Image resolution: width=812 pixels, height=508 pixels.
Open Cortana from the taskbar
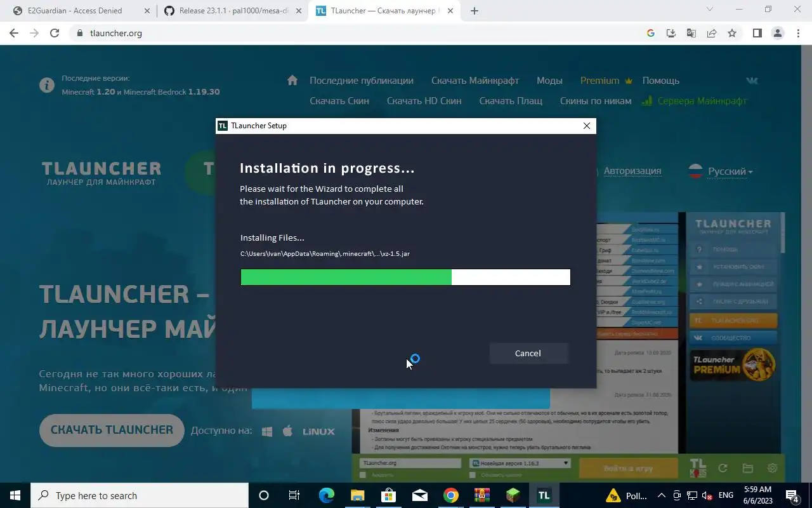264,495
